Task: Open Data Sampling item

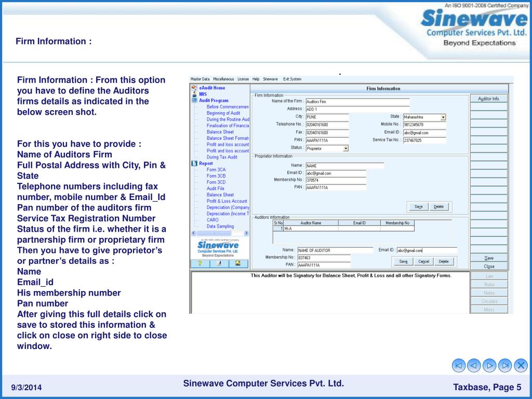Action: point(220,227)
